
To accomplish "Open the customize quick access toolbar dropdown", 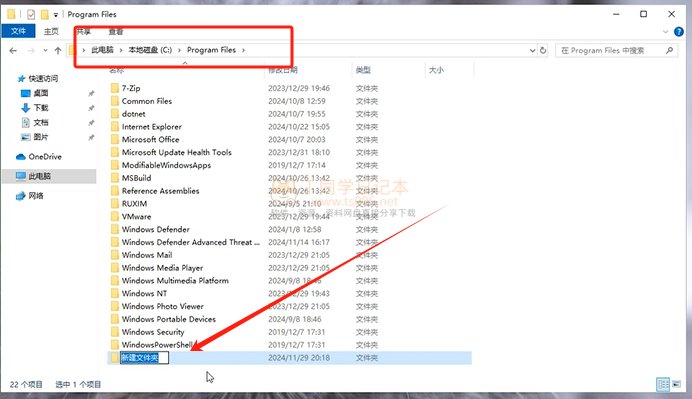I will (56, 15).
